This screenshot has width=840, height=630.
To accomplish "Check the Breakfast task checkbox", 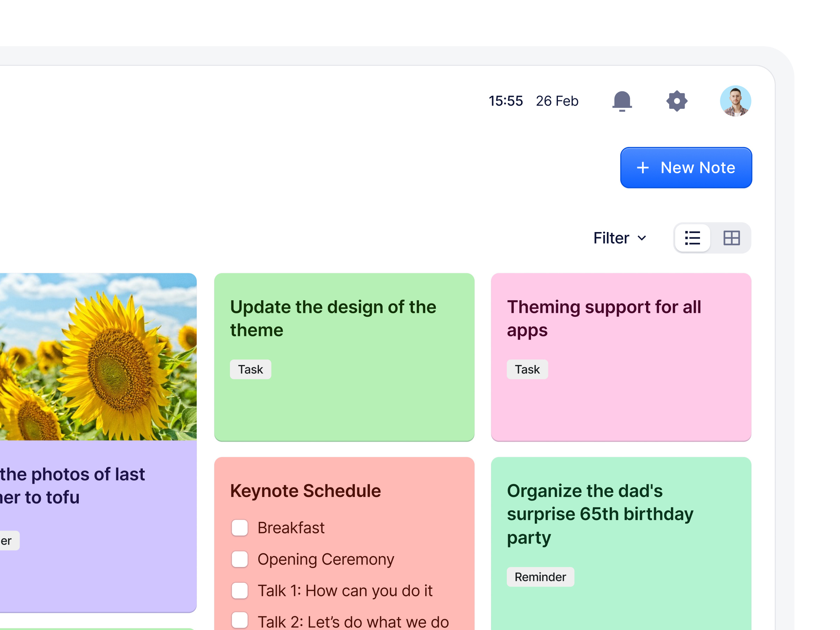I will click(240, 528).
